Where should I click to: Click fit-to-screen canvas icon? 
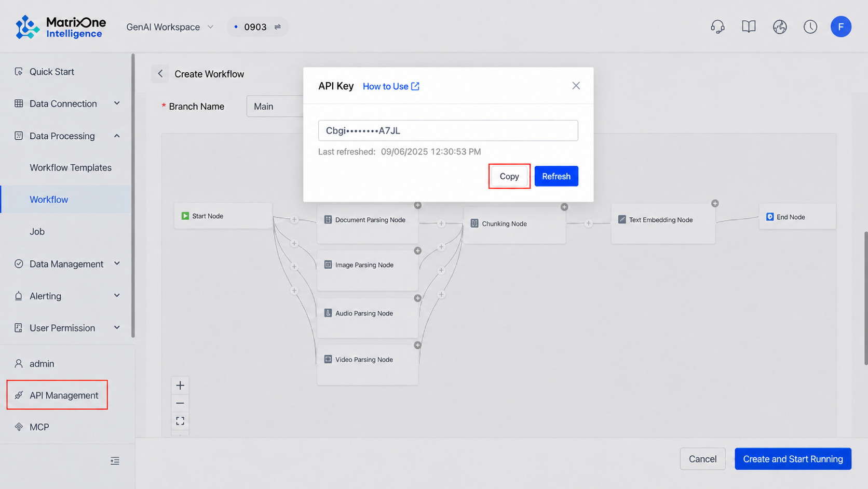(x=180, y=420)
